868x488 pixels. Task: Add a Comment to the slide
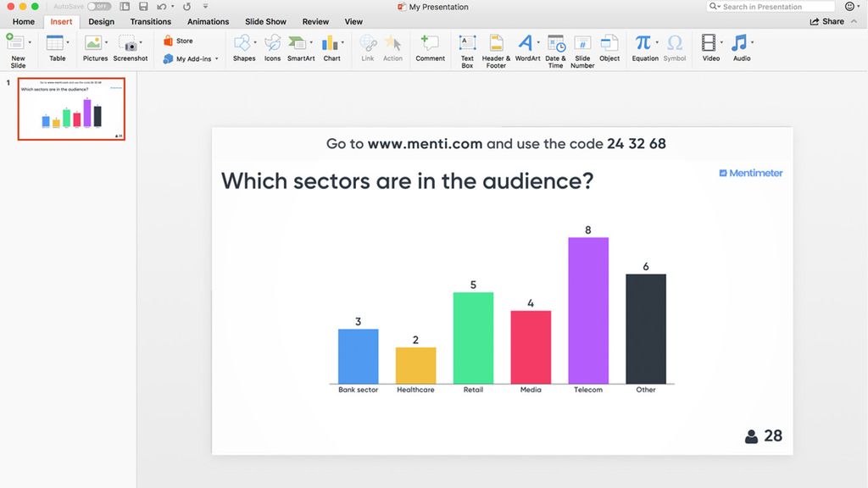[x=430, y=48]
